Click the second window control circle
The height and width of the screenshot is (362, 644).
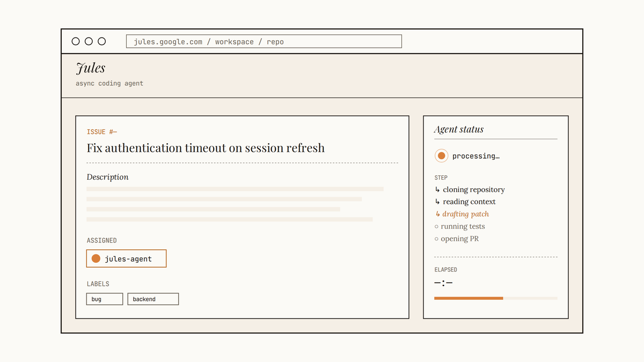89,41
